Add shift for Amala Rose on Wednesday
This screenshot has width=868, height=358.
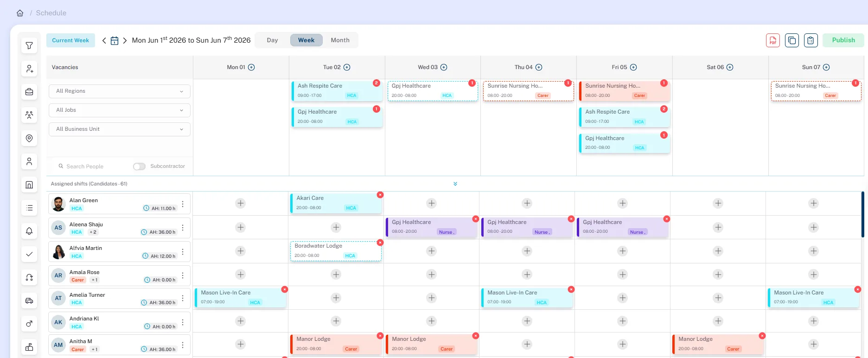tap(432, 275)
